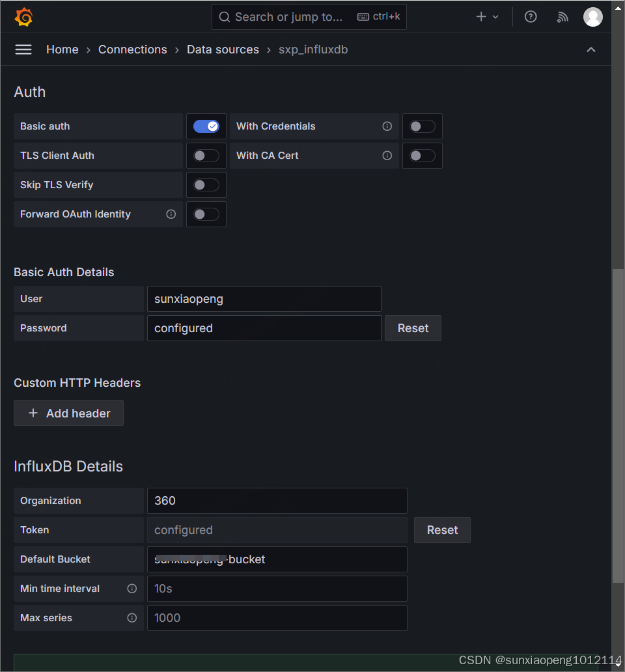The image size is (625, 672).
Task: Click the Basic auth label
Action: point(45,126)
